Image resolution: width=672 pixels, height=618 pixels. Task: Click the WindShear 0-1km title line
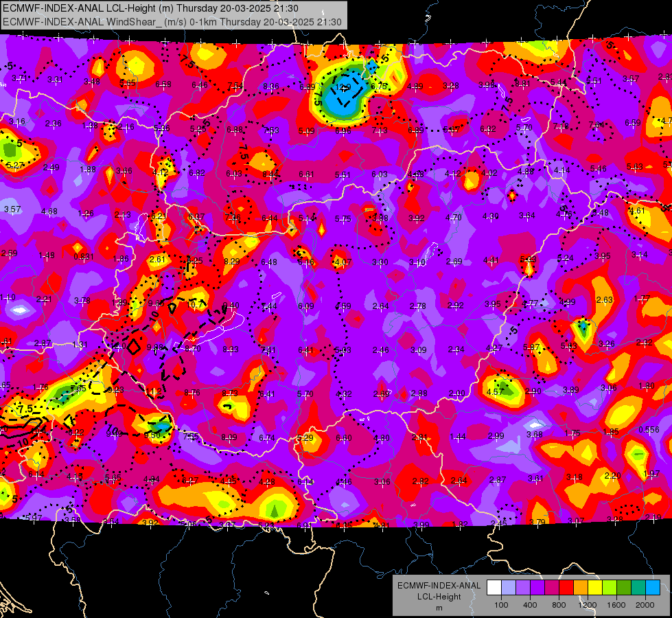tap(172, 22)
